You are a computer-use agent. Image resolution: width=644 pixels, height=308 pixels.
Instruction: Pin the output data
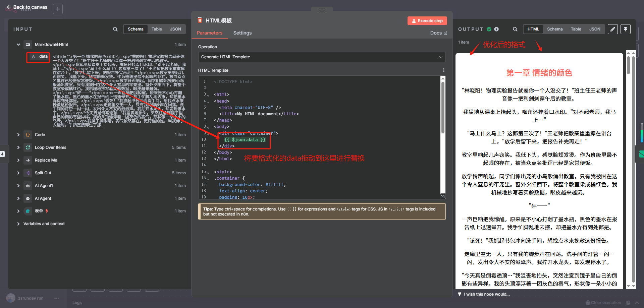coord(625,29)
